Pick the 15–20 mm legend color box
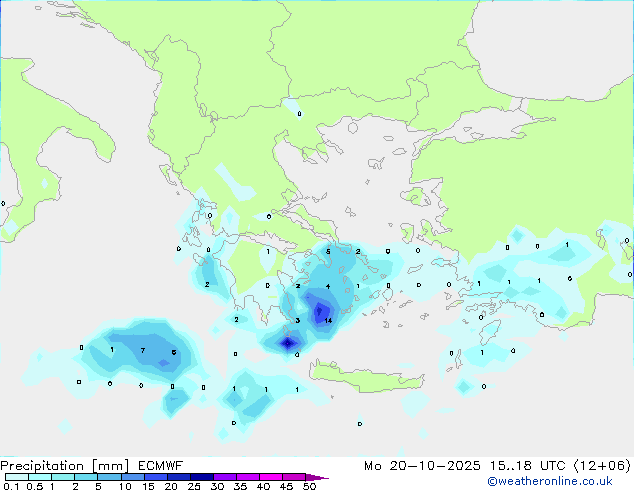This screenshot has height=490, width=634. (x=156, y=477)
